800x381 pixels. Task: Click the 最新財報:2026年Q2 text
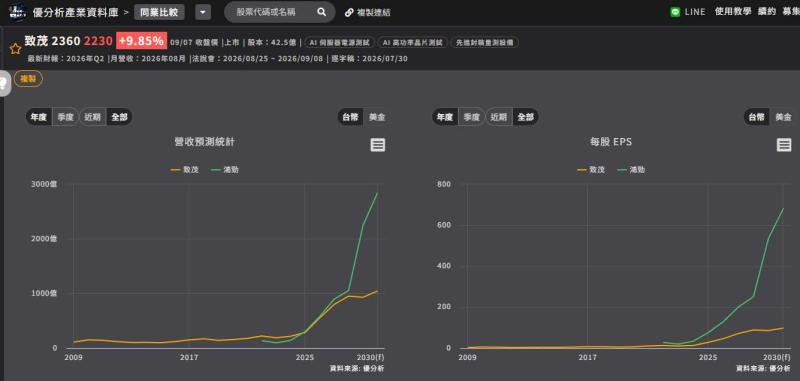[x=66, y=59]
